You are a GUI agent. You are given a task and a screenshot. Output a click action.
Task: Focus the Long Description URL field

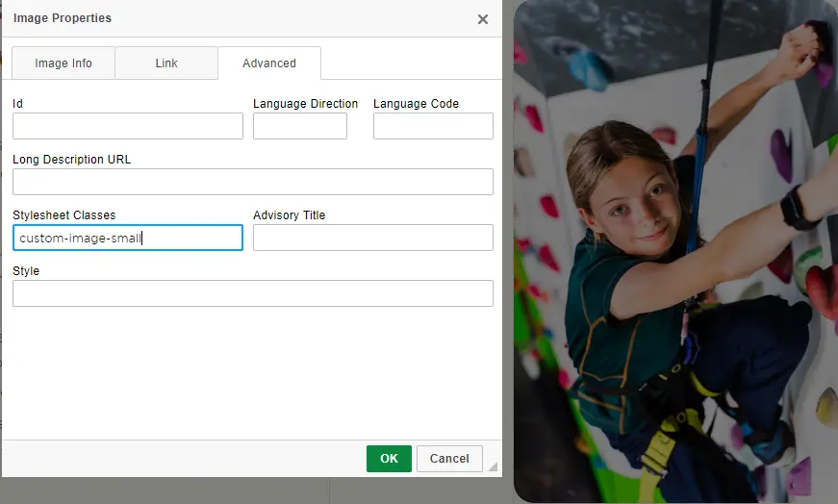[253, 182]
